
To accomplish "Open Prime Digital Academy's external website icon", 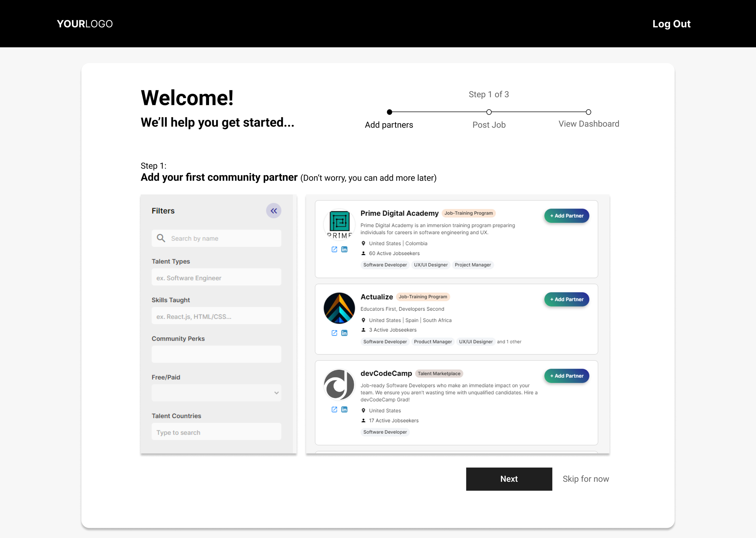I will coord(334,249).
